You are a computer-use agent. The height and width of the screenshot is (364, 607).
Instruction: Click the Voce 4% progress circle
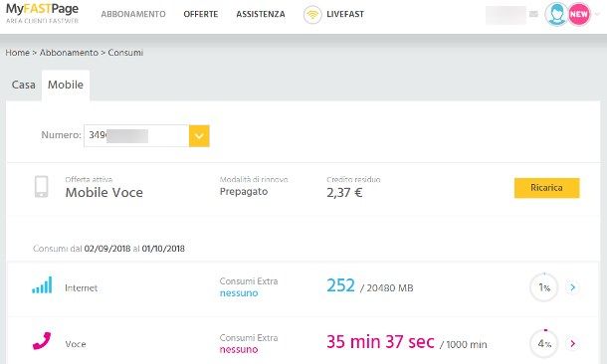544,343
